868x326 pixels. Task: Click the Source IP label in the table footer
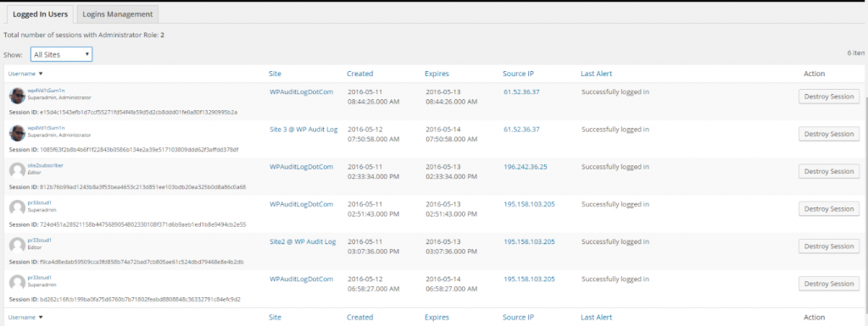click(518, 318)
